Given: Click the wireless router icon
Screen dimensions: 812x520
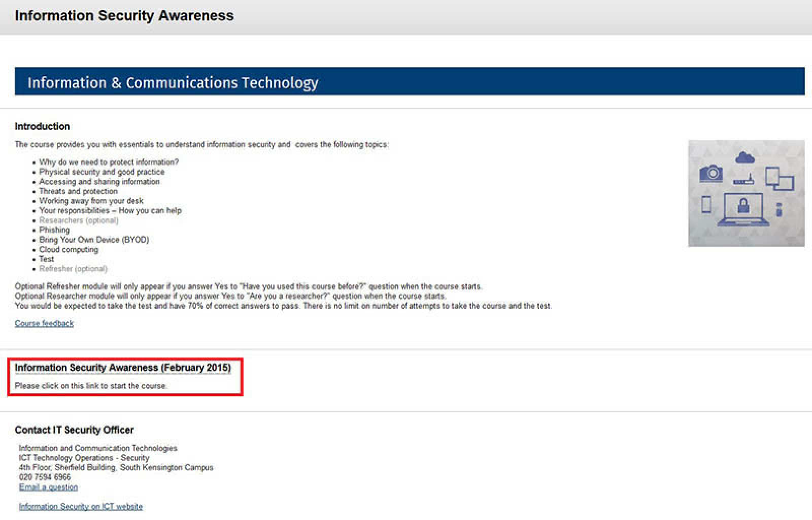Looking at the screenshot, I should click(x=743, y=180).
